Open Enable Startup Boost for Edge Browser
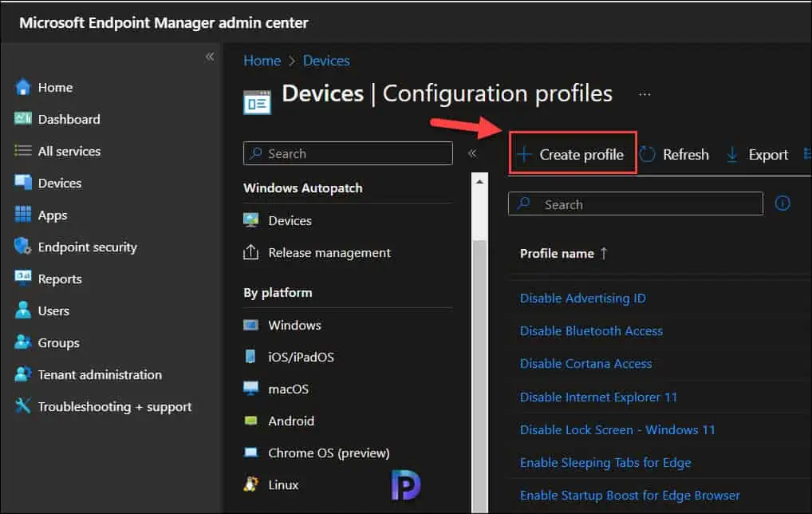 click(x=629, y=496)
